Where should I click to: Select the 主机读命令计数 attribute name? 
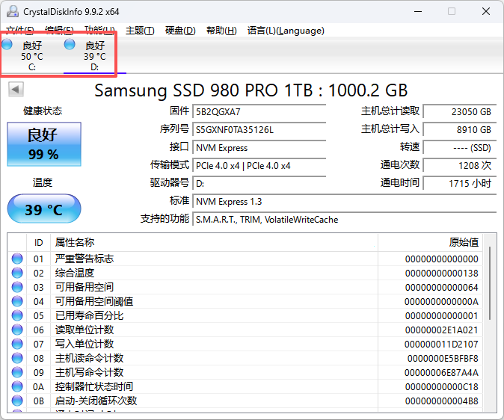coord(89,358)
